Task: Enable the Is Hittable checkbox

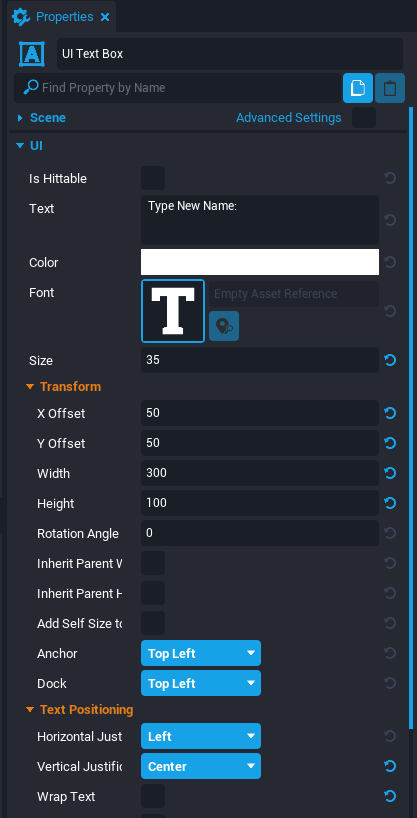Action: pyautogui.click(x=153, y=178)
